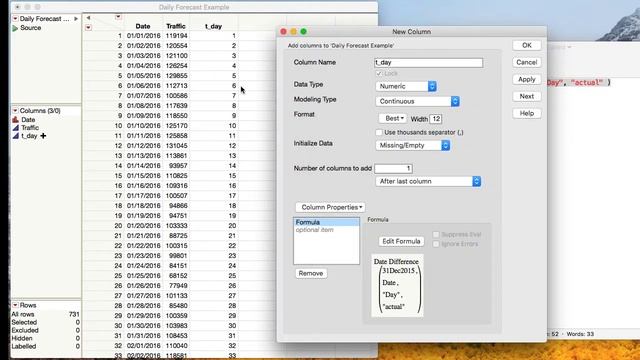640x360 pixels.
Task: Click the All rows count 731
Action: point(74,314)
